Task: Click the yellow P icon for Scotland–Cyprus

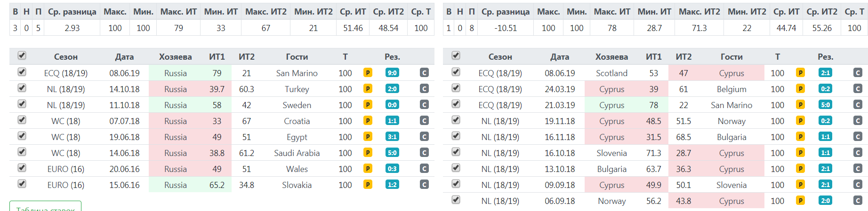Action: click(x=800, y=73)
